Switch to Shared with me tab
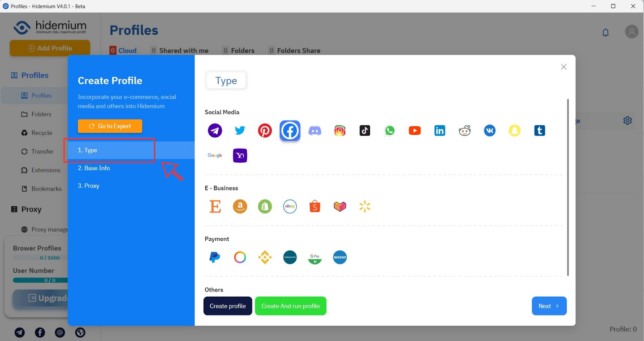The image size is (644, 341). pos(180,50)
